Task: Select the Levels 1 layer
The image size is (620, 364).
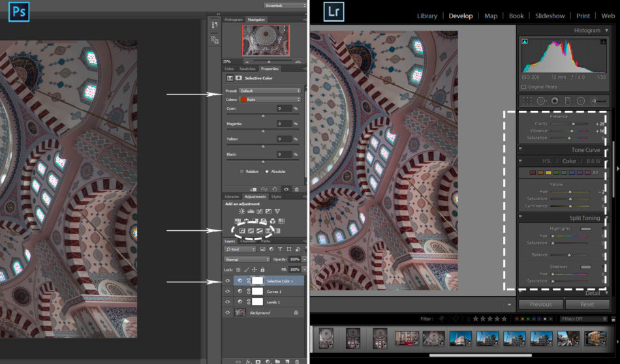Action: [x=273, y=302]
